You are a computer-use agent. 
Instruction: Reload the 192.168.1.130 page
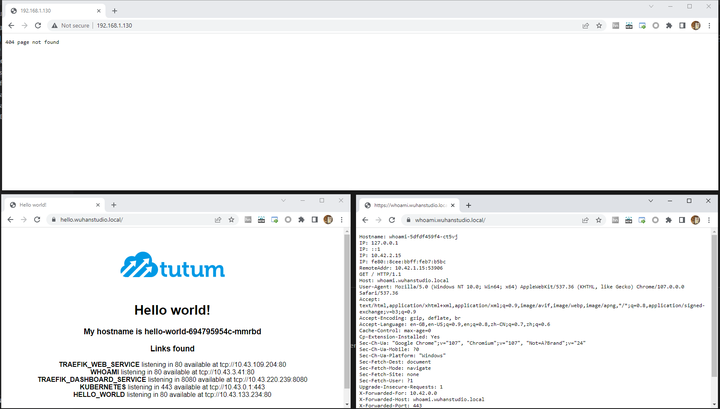tap(38, 26)
